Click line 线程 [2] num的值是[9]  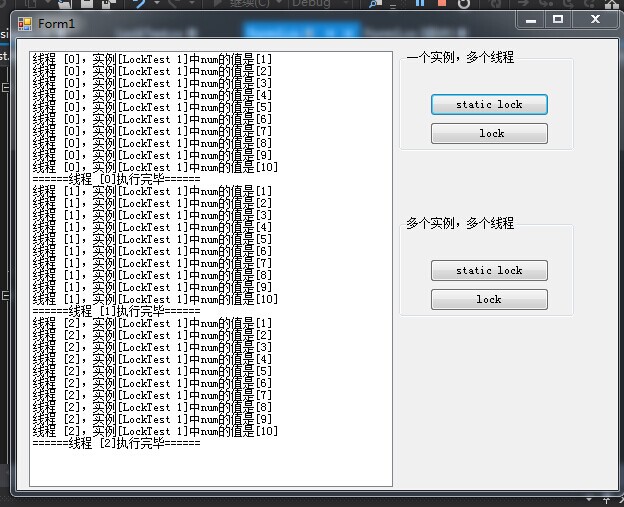pyautogui.click(x=152, y=419)
